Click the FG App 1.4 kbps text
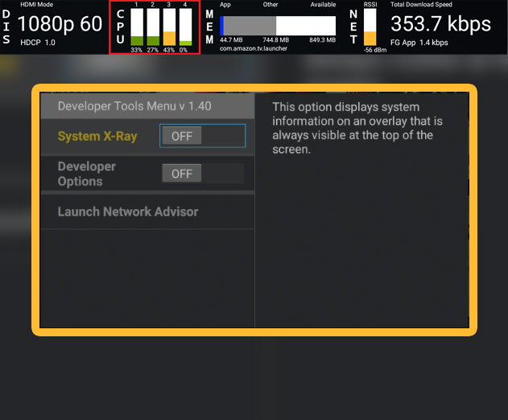Image resolution: width=508 pixels, height=420 pixels. point(419,43)
